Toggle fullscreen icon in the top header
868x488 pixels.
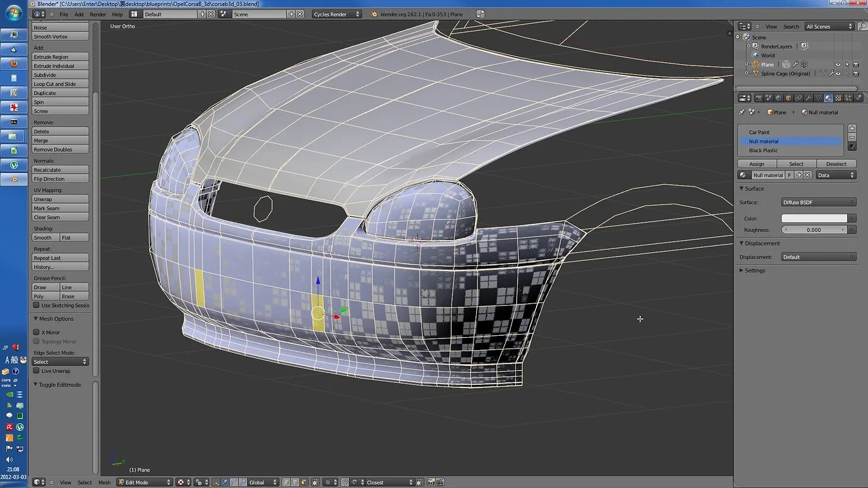[481, 14]
